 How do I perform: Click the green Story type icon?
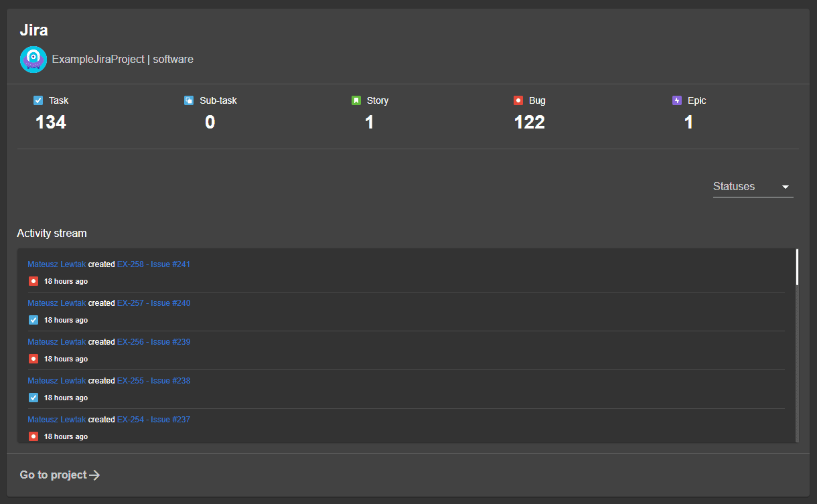pos(356,100)
